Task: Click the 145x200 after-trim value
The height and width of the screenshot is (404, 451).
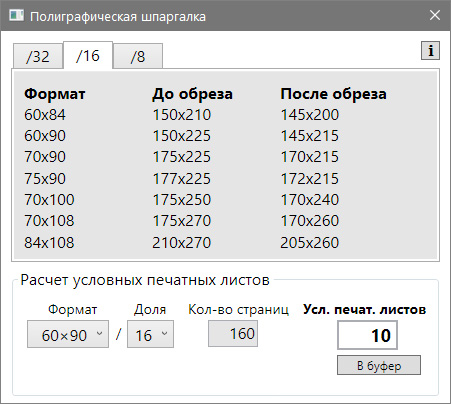Action: 310,115
